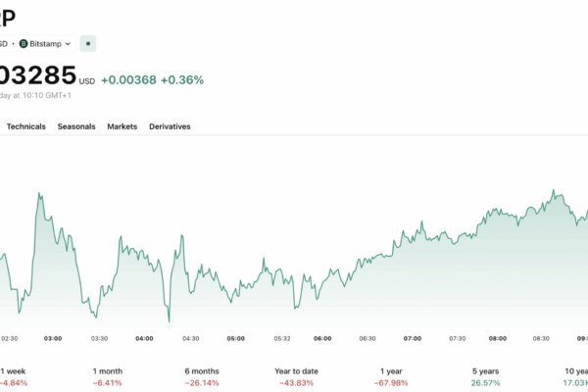Image resolution: width=588 pixels, height=392 pixels.
Task: Click the 26.57% five years return
Action: coord(486,383)
